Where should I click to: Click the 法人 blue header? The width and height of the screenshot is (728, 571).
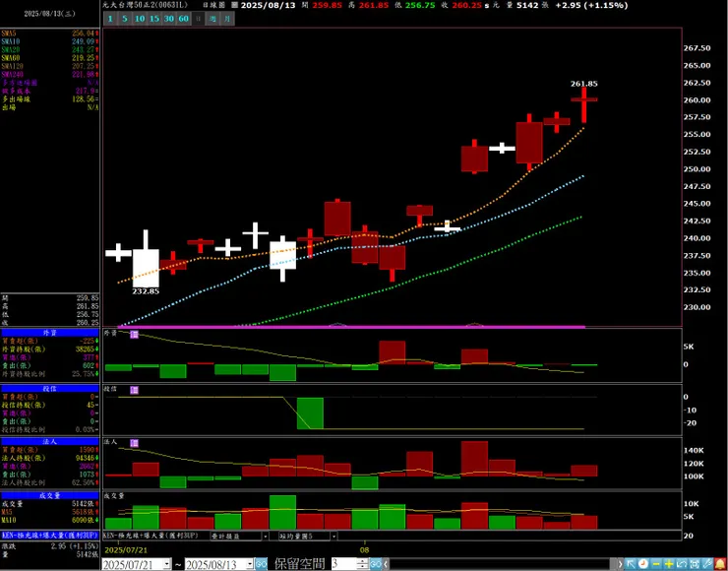point(49,442)
